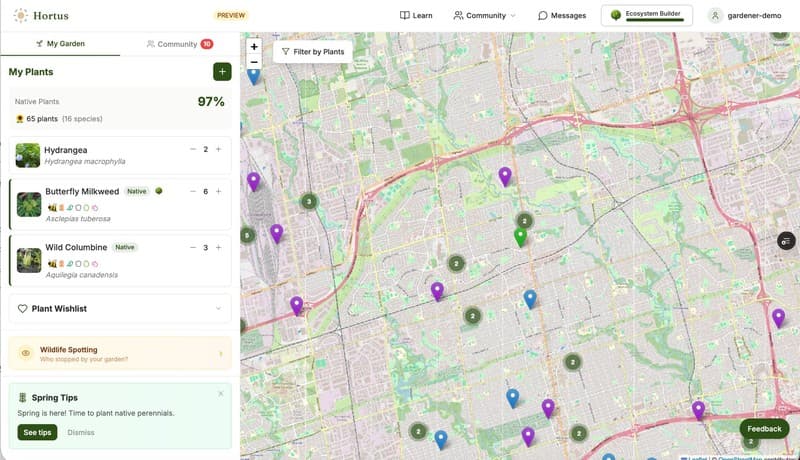Click the eye icon on Wildlife Spotting

coord(26,353)
